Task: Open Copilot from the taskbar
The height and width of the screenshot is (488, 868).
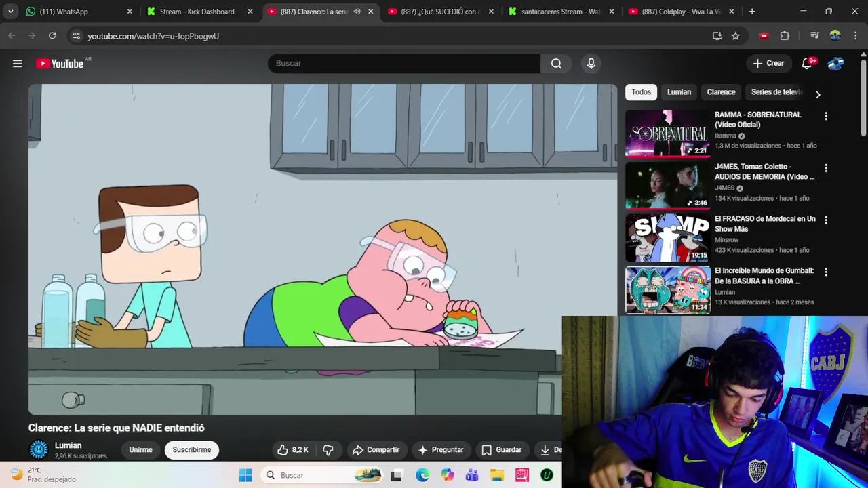Action: point(447,475)
